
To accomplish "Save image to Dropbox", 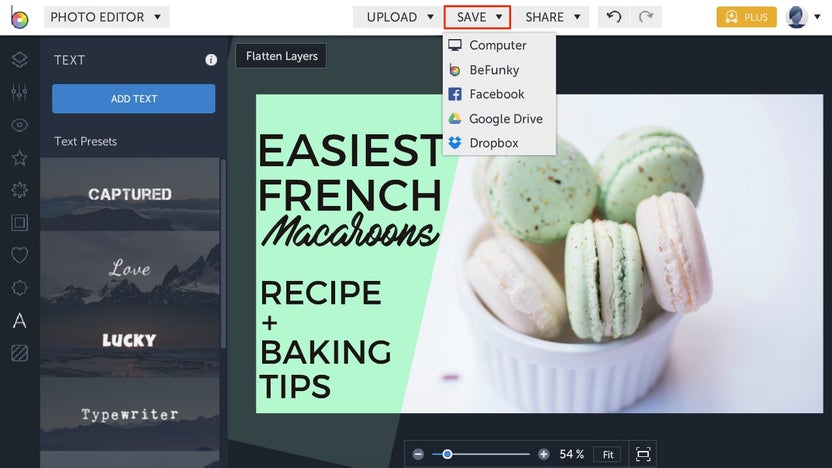I will 499,143.
